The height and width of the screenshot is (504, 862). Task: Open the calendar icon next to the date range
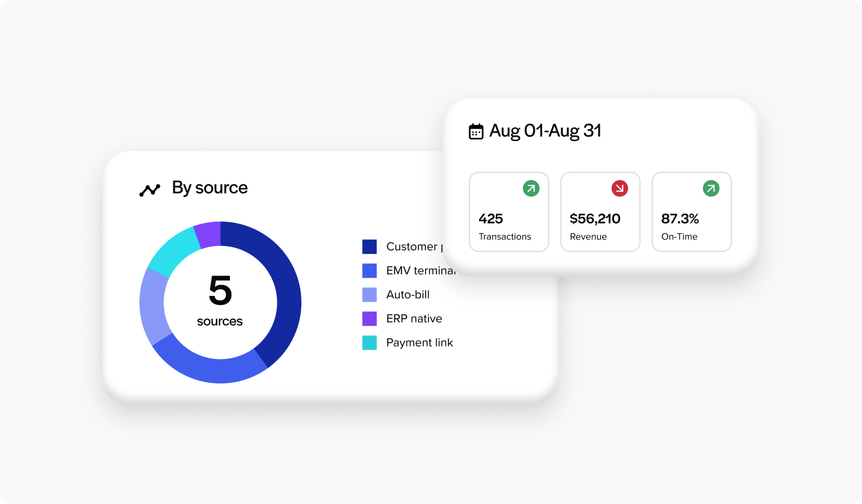(476, 131)
